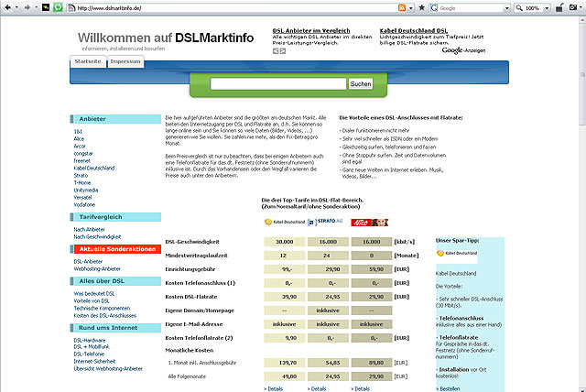This screenshot has width=586, height=392.
Task: Click Kabel Deutschland logo in Spar-Tipp box
Action: click(x=457, y=253)
